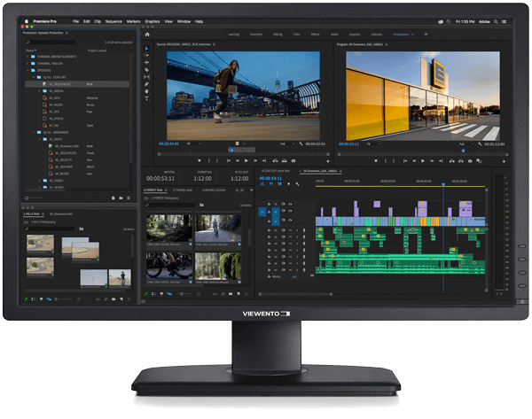The width and height of the screenshot is (532, 419).
Task: Show more workspaces overflow chevron
Action: pyautogui.click(x=426, y=35)
